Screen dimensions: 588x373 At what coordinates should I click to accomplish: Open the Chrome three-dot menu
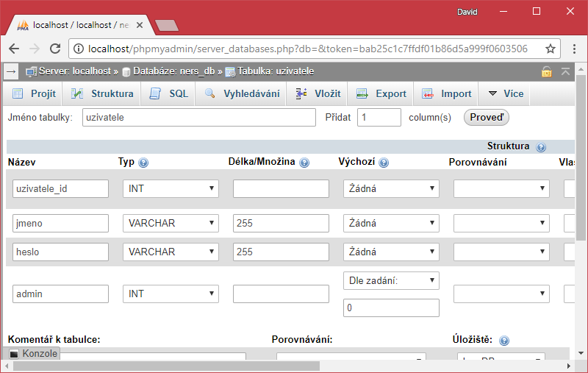coord(574,49)
